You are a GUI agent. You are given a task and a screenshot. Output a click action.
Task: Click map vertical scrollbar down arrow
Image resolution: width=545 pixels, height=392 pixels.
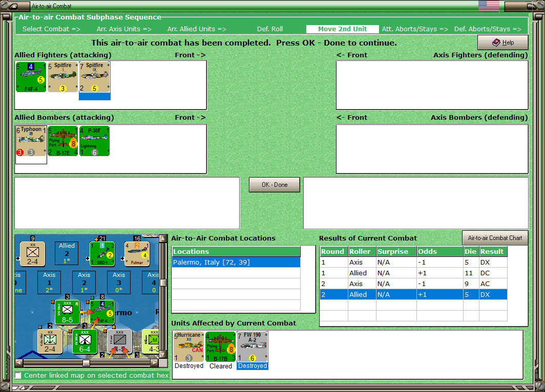(163, 355)
